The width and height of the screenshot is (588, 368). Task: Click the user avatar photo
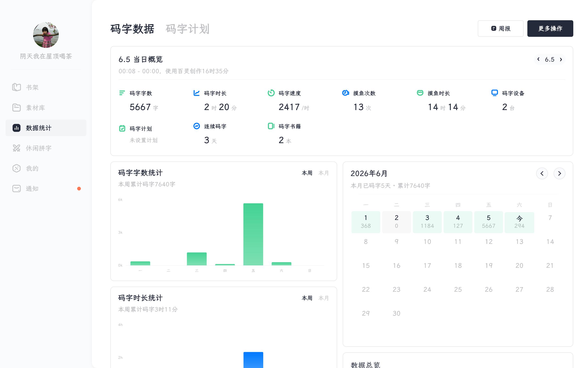click(x=46, y=35)
